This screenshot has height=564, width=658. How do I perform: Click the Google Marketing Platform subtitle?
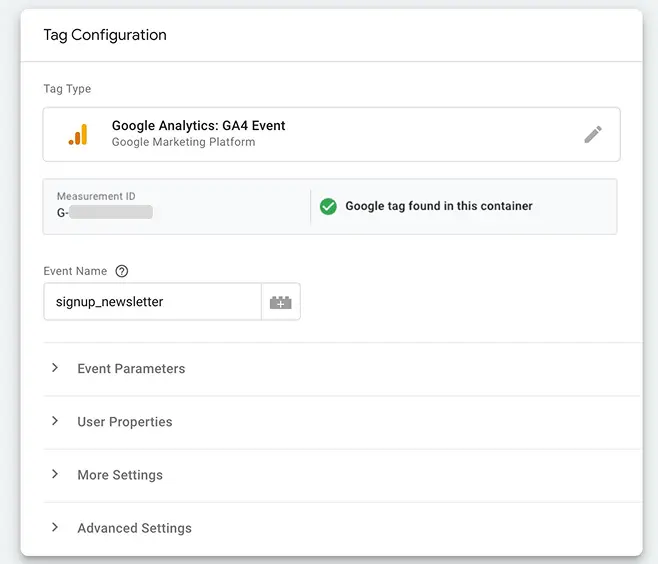coord(183,142)
